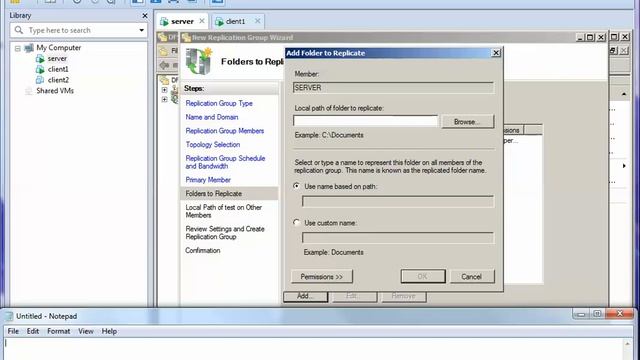Close the server tab
The height and width of the screenshot is (360, 640).
tap(202, 21)
